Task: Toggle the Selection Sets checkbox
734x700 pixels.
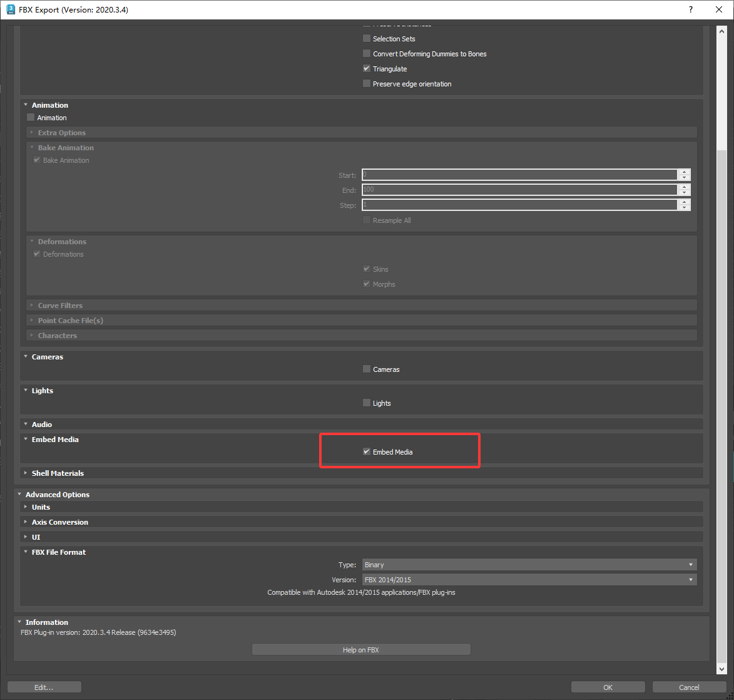Action: 367,38
